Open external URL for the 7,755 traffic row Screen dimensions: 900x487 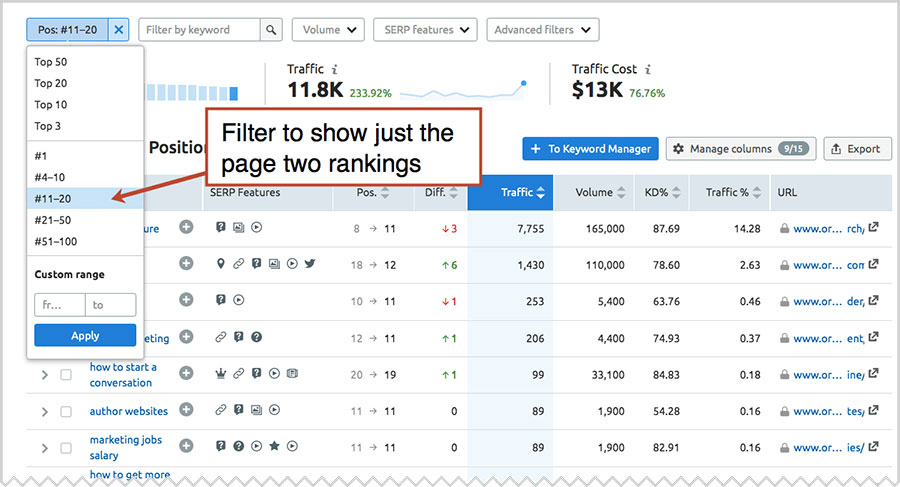[x=873, y=227]
